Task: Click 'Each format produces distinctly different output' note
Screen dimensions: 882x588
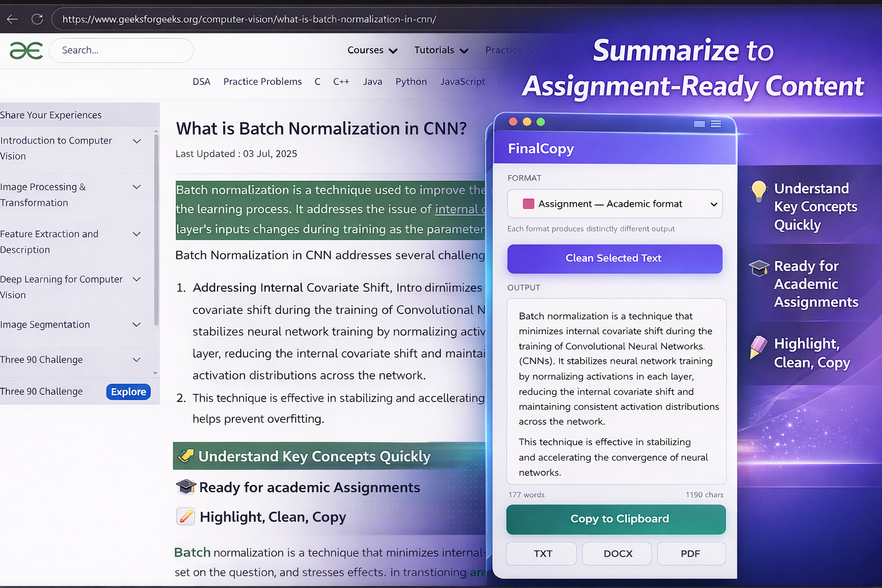Action: 591,229
